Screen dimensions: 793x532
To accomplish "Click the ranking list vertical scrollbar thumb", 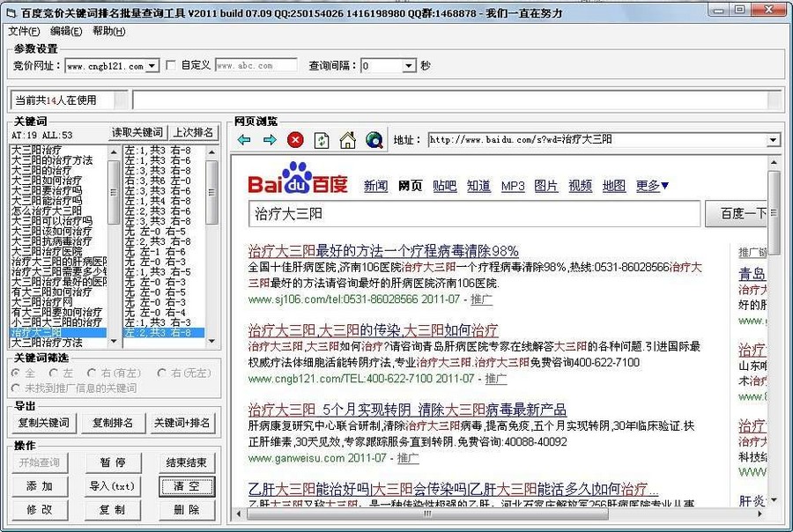I will pyautogui.click(x=211, y=192).
